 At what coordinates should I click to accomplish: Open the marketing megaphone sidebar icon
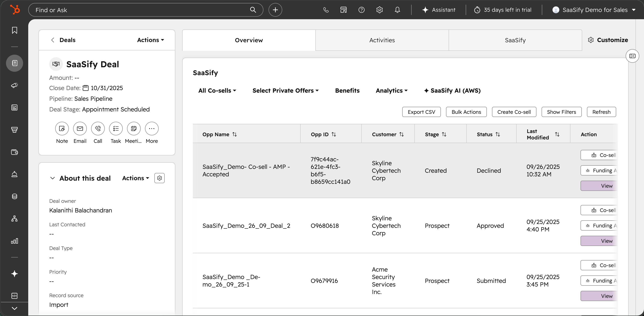[x=15, y=85]
